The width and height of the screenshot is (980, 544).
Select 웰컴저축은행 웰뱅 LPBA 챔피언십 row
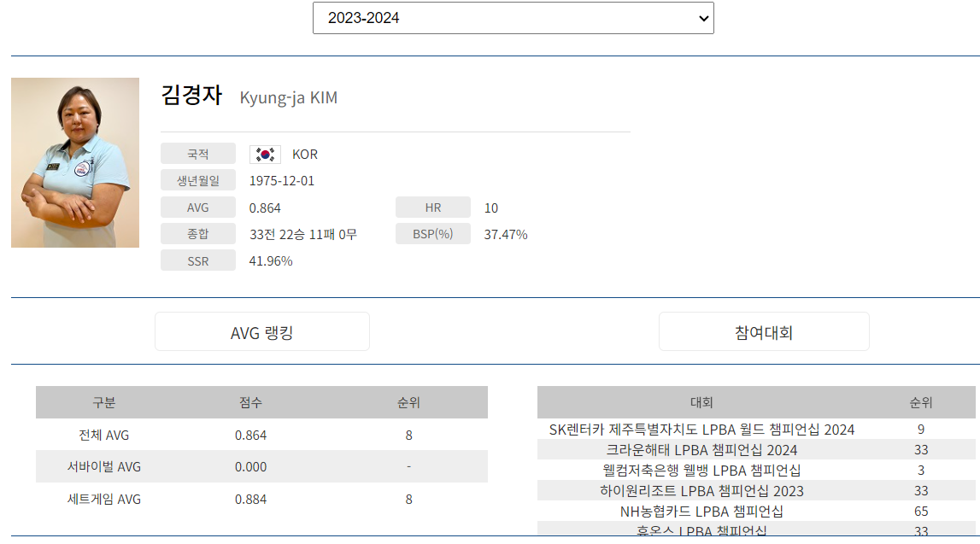pos(703,470)
